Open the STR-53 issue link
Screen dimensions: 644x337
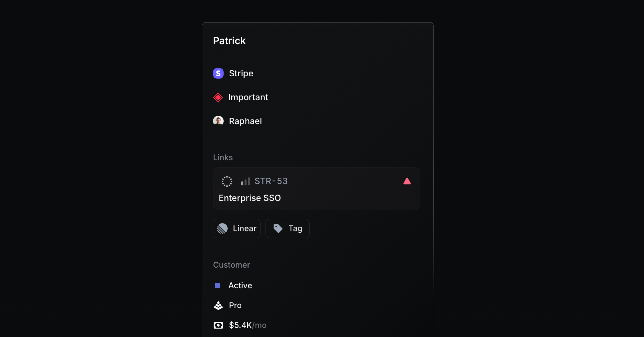click(271, 181)
